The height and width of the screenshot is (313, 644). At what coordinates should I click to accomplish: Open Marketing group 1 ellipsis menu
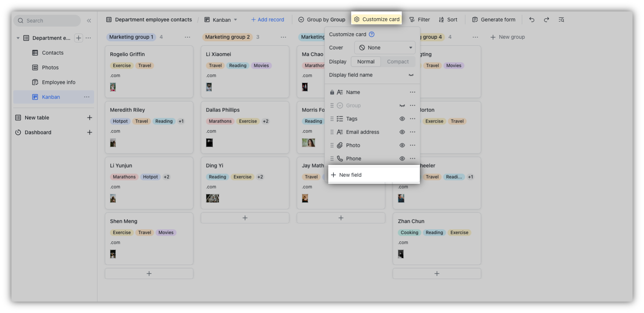pos(188,37)
